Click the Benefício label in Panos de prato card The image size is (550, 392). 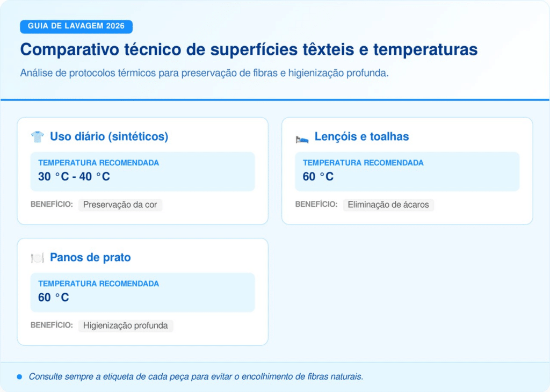coord(52,325)
